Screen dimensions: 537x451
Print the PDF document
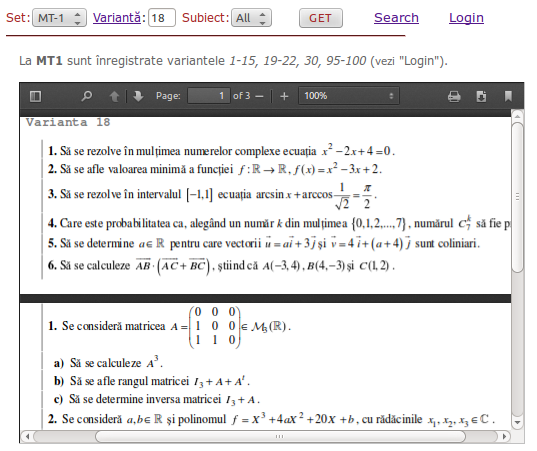coord(454,96)
